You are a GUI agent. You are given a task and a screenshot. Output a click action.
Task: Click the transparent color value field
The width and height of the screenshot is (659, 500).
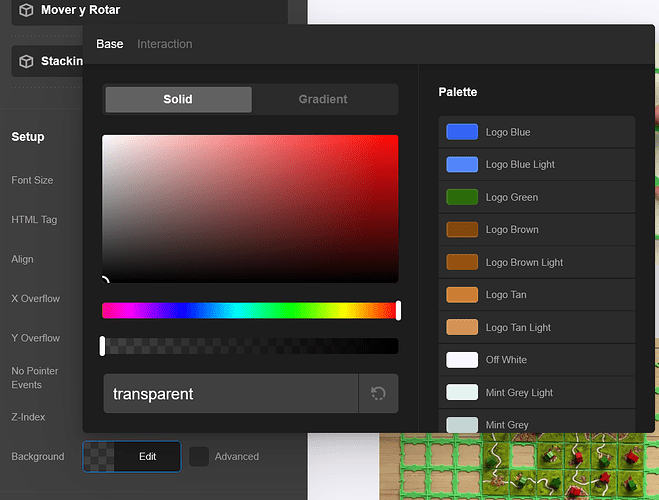pos(231,394)
